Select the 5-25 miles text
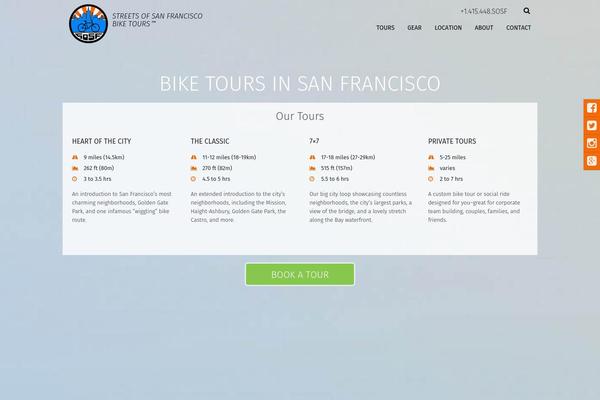Image resolution: width=600 pixels, height=400 pixels. click(x=453, y=157)
